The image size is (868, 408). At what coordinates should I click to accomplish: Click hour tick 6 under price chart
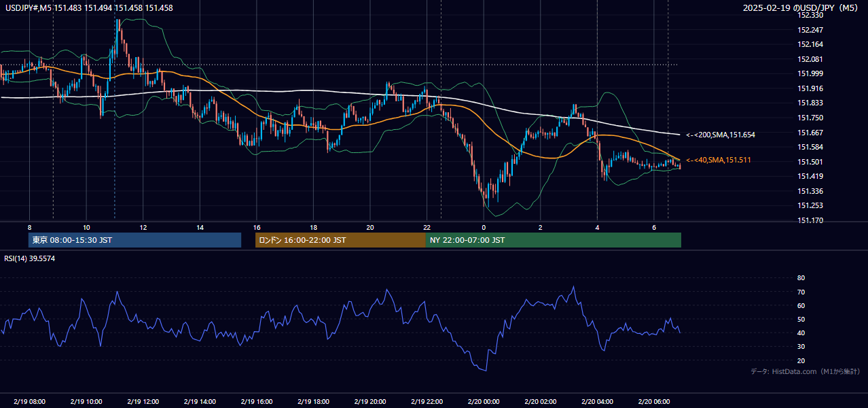[654, 227]
